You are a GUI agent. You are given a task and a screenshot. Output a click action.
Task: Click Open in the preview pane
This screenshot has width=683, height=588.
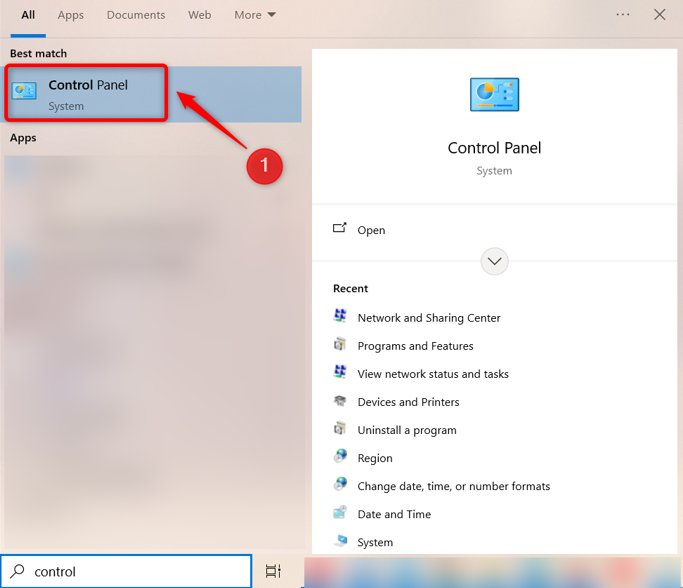371,230
